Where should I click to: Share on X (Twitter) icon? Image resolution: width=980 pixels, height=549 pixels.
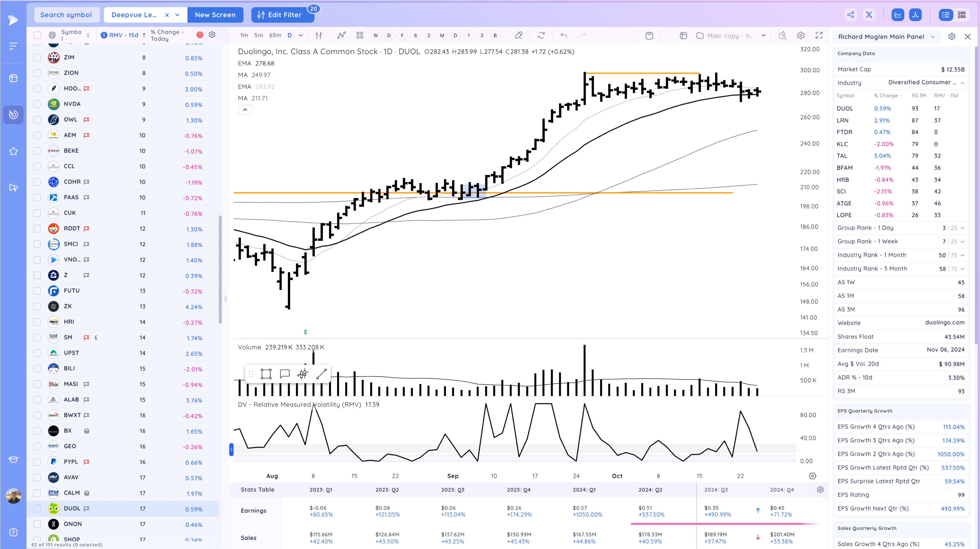coord(869,15)
